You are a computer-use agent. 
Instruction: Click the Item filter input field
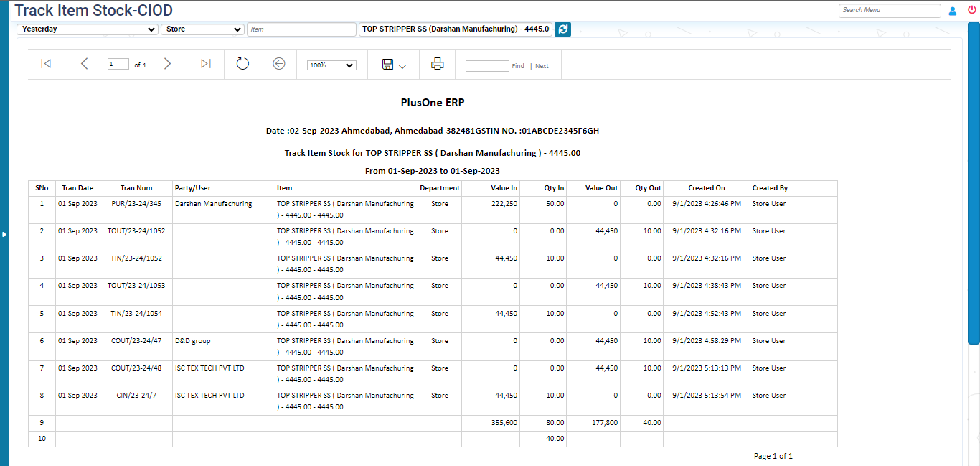tap(301, 29)
